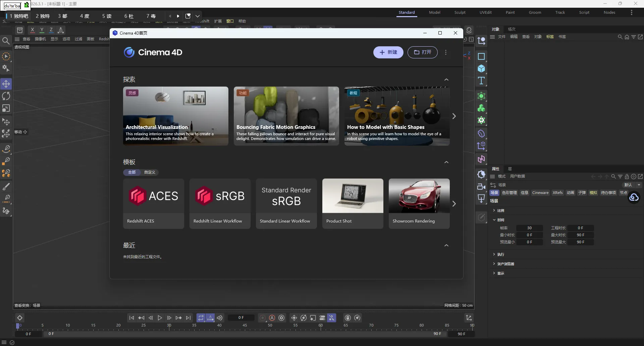
Task: Toggle the record keyframe button
Action: click(263, 318)
